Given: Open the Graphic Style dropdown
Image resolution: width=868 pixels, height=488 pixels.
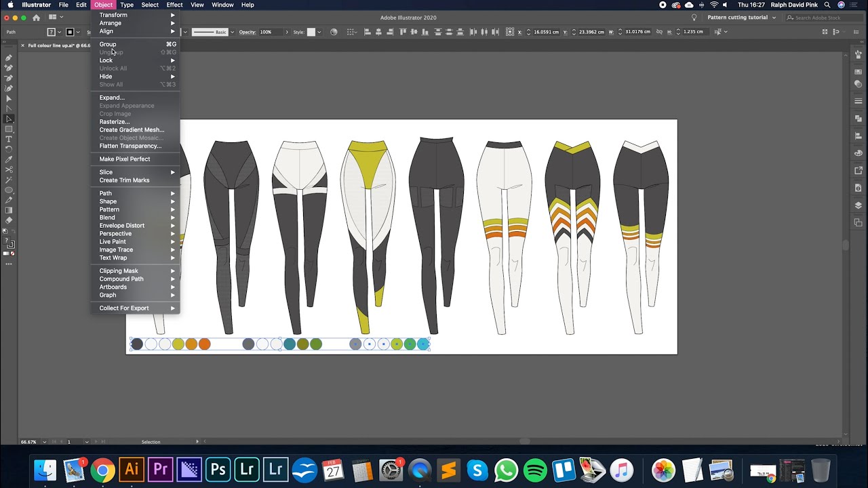Looking at the screenshot, I should tap(319, 32).
